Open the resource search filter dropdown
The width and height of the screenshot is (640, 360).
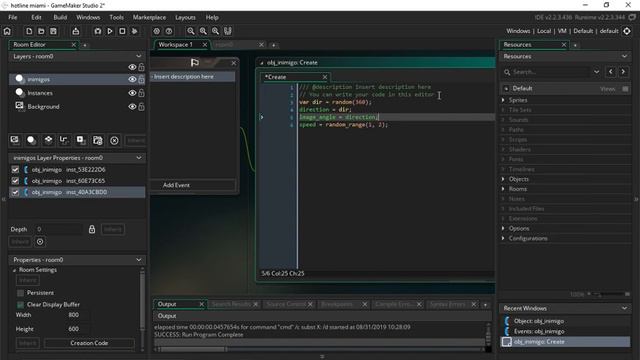(x=596, y=72)
